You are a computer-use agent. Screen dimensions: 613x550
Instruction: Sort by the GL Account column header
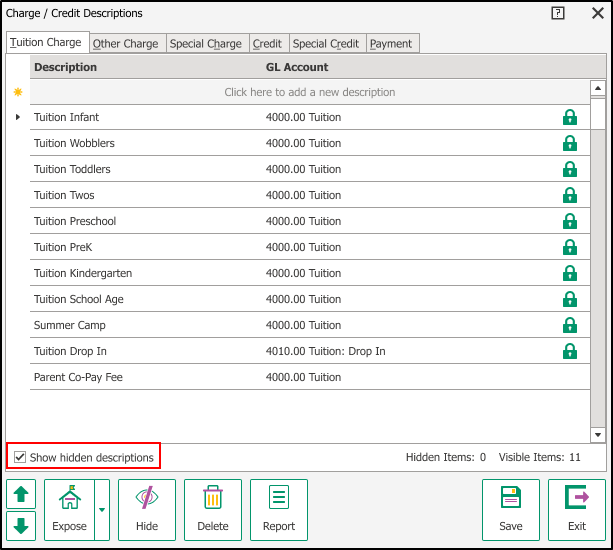tap(297, 67)
